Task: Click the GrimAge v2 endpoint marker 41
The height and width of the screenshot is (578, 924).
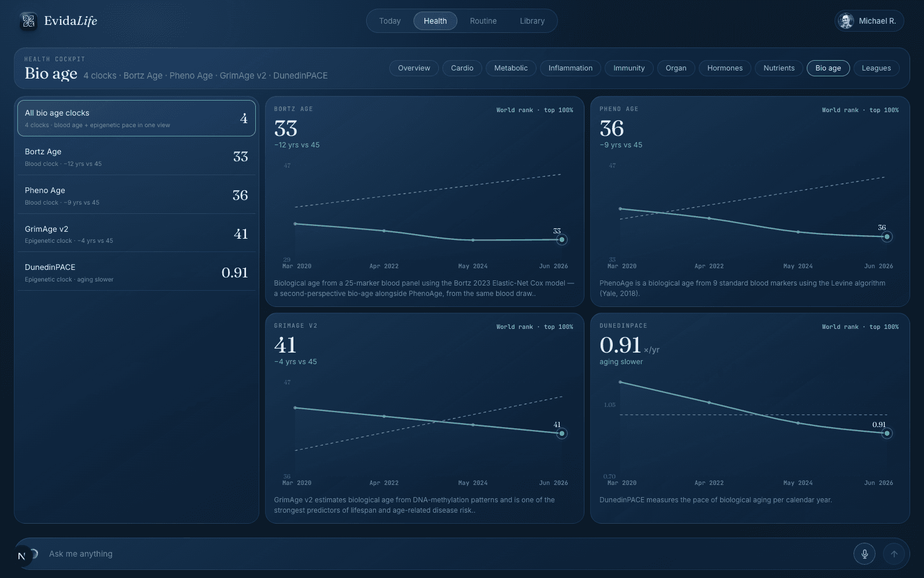Action: 561,433
